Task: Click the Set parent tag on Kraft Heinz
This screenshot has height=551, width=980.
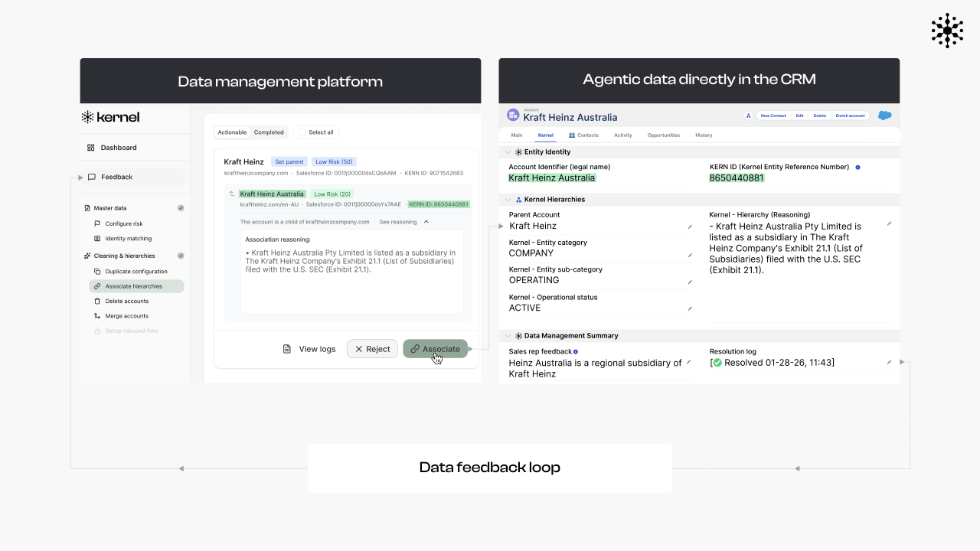Action: tap(290, 162)
